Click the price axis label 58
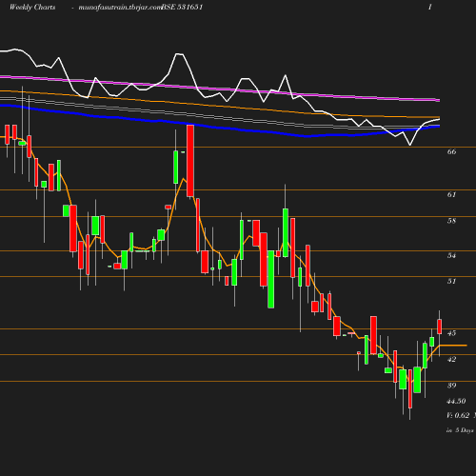This screenshot has height=476, width=476. click(451, 221)
